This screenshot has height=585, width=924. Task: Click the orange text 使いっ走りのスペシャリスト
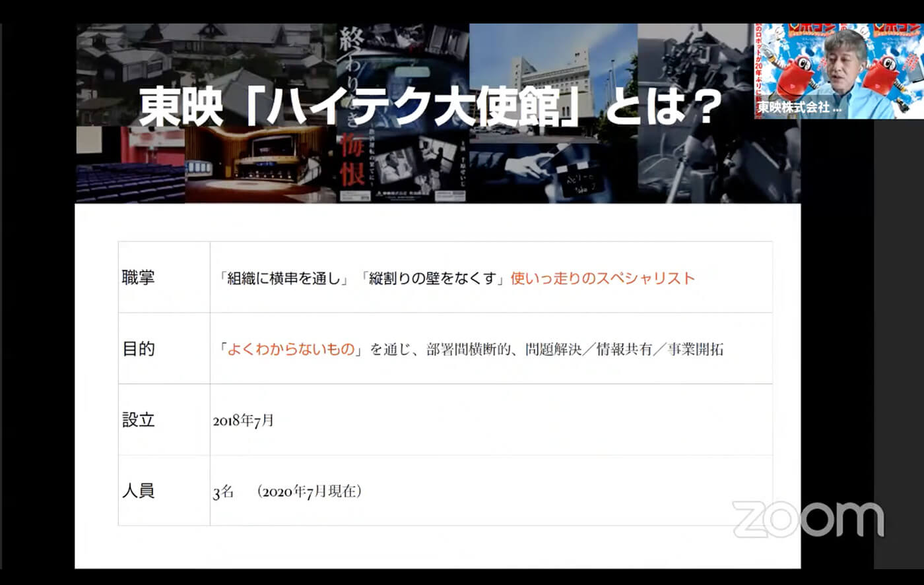603,278
